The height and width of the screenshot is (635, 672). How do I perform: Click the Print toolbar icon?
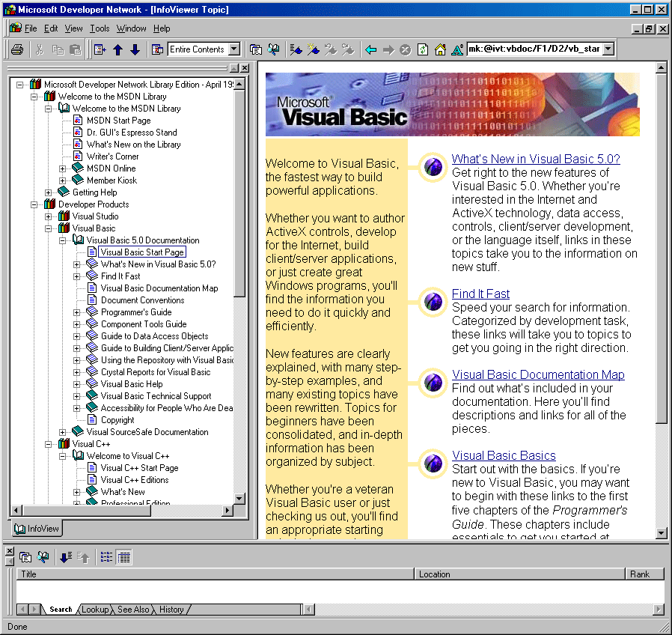17,49
